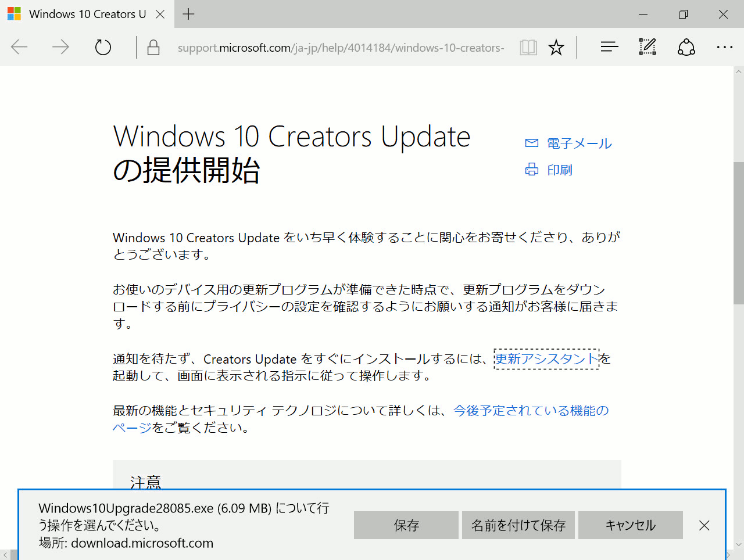Click the scroll down arrow

point(739,544)
